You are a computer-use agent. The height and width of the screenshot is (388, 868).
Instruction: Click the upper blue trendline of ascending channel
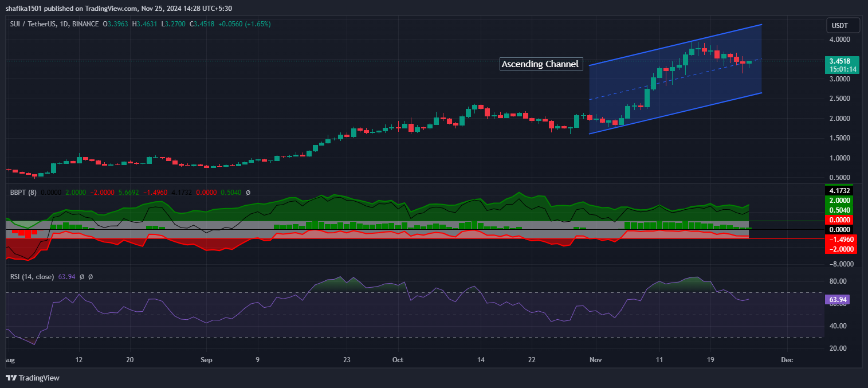(x=675, y=45)
